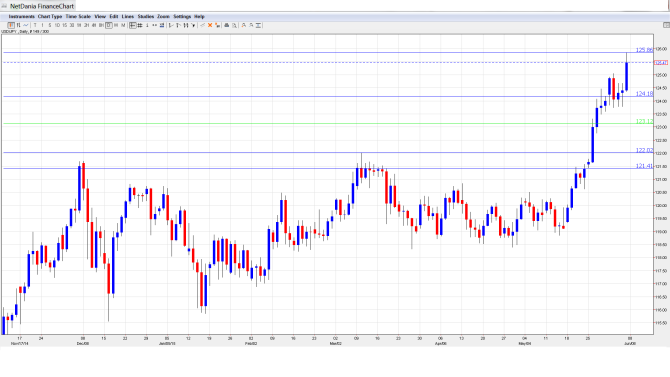Open the Time Scale menu
The width and height of the screenshot is (670, 377).
click(78, 17)
